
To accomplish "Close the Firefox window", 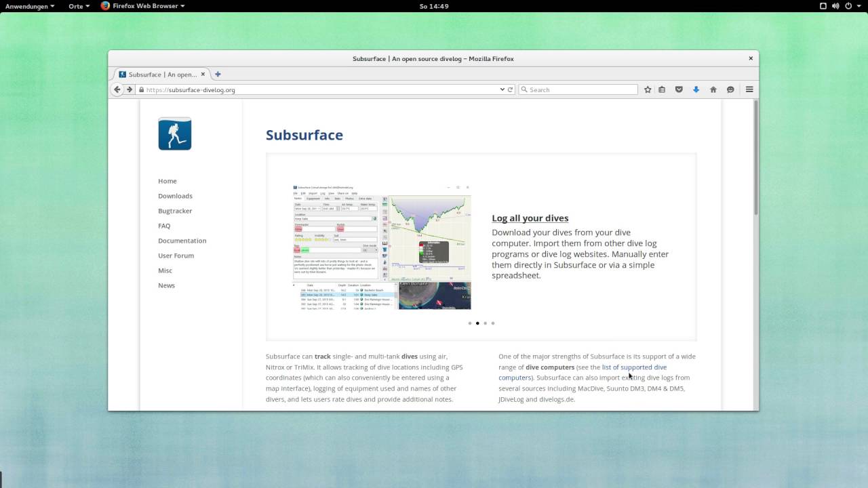I will pos(751,58).
